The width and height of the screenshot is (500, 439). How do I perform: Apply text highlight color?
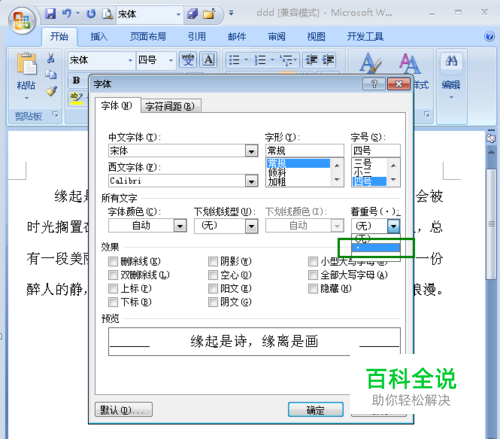pyautogui.click(x=77, y=99)
